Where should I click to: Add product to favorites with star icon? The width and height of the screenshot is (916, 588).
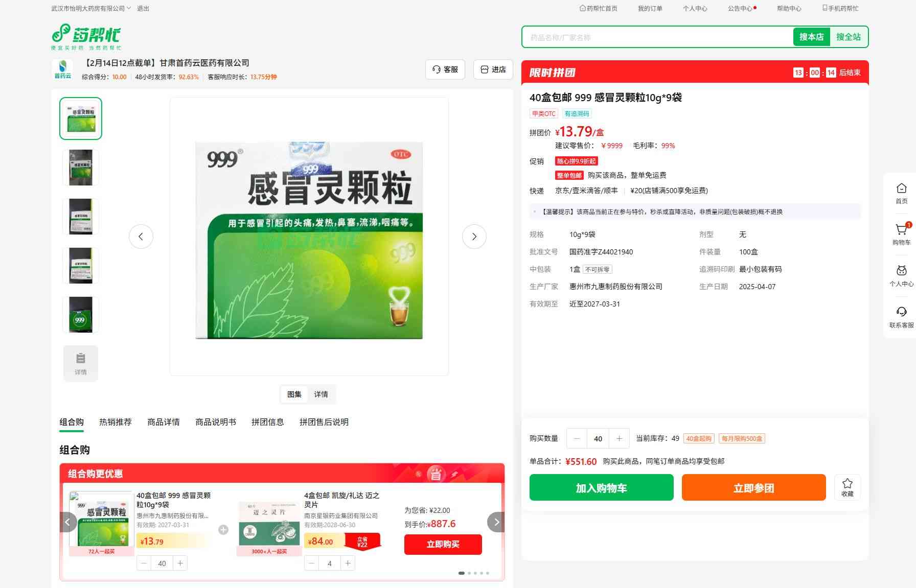pos(847,487)
